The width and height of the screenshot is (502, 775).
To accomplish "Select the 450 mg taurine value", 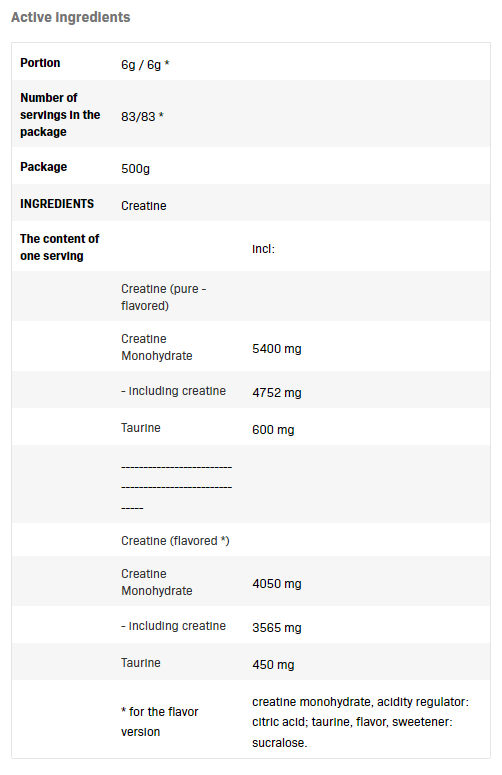I will (273, 664).
